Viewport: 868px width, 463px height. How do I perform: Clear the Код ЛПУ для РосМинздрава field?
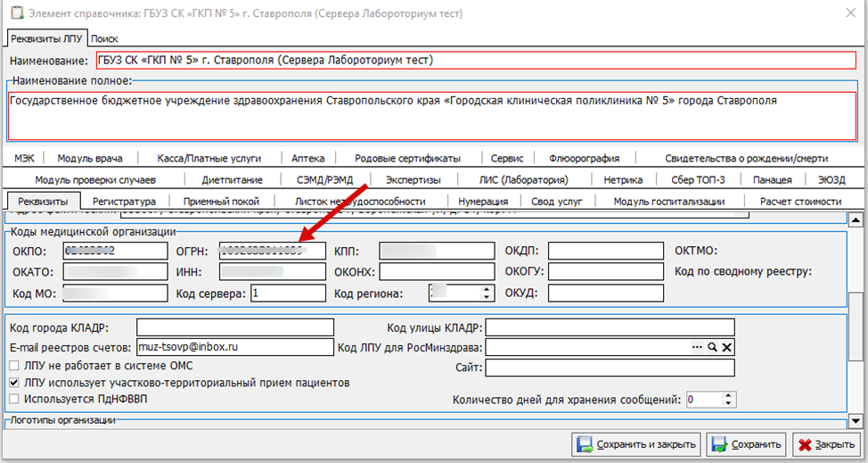point(726,347)
